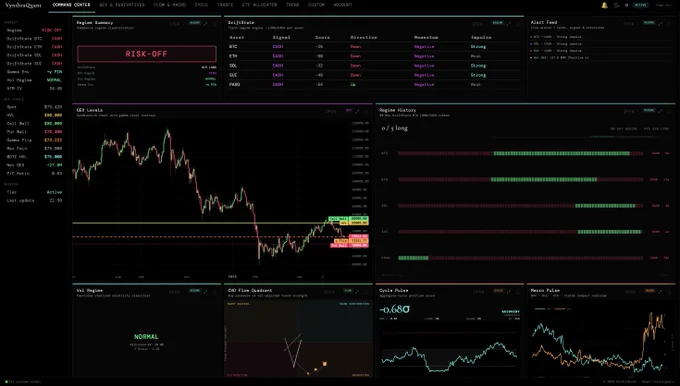
Task: Click the CYCLE tag on Cycle Pulse panel
Action: click(x=499, y=291)
